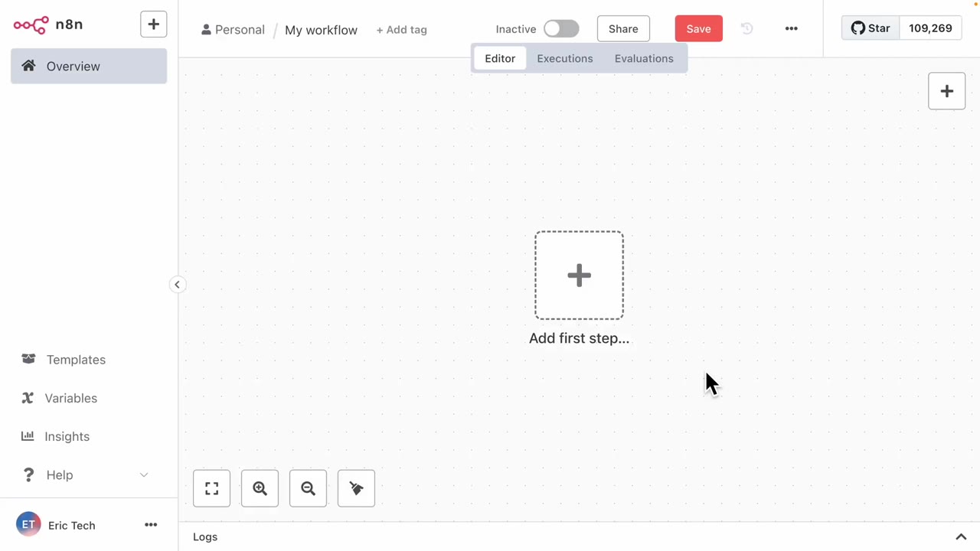Select the Personal project breadcrumb
Image resolution: width=980 pixels, height=551 pixels.
point(233,30)
